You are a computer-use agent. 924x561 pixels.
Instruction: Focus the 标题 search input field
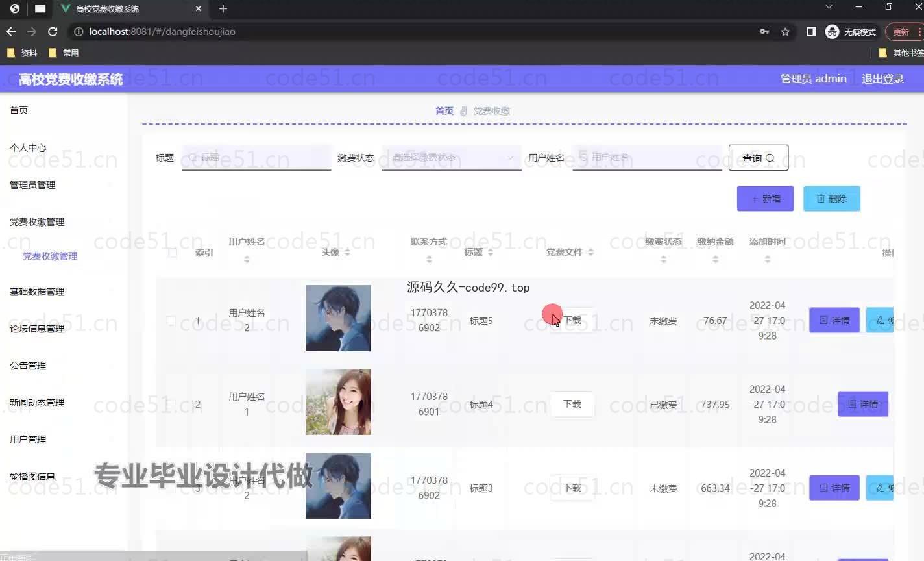pyautogui.click(x=256, y=157)
